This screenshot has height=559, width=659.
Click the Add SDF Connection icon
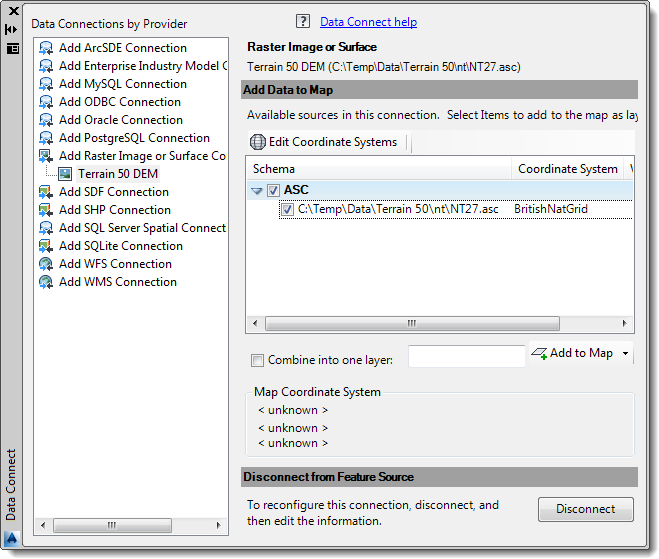[46, 192]
